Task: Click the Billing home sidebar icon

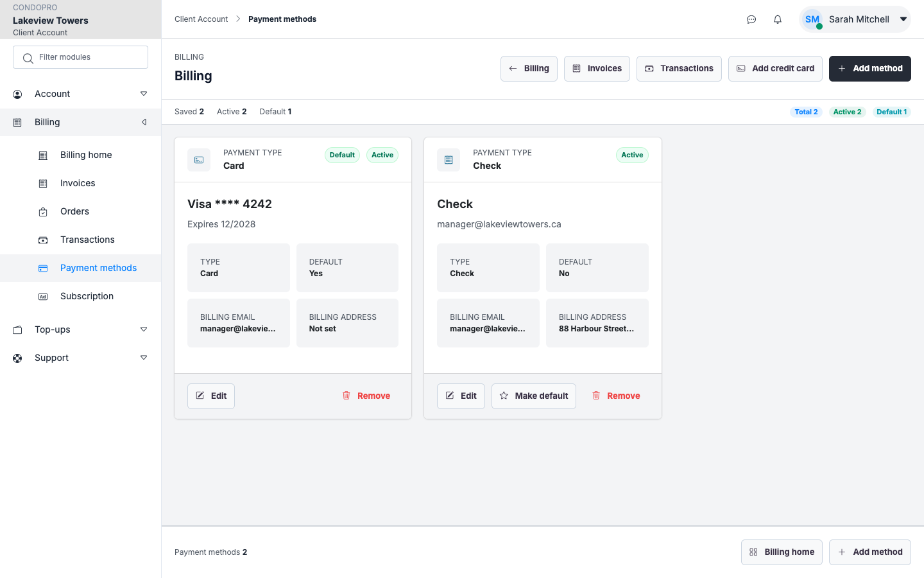Action: pos(43,155)
